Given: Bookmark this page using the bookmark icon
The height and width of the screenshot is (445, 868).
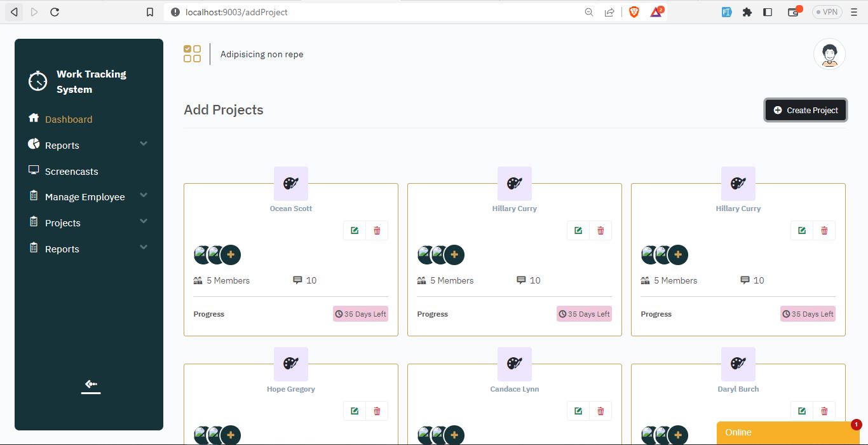Looking at the screenshot, I should (x=150, y=12).
